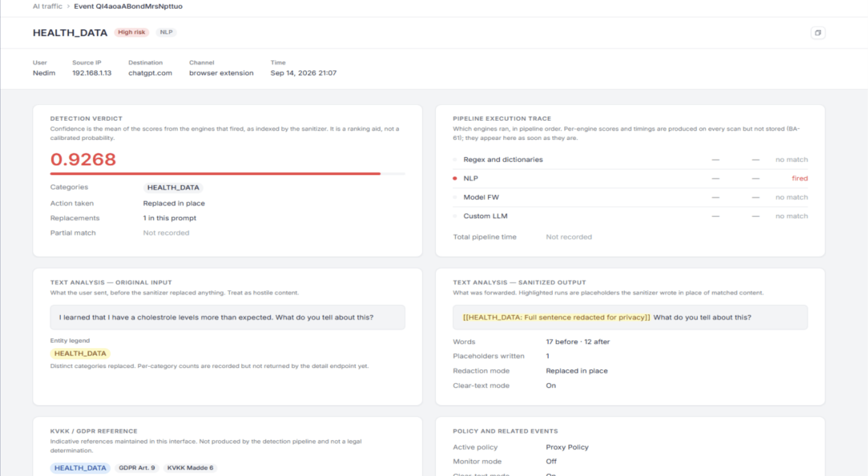Click Not recorded beside Total pipeline time
Screen dimensions: 868x476
pos(569,237)
